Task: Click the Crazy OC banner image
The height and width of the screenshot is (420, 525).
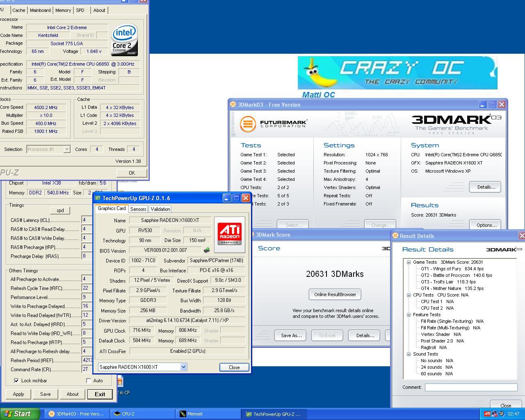Action: coord(397,73)
